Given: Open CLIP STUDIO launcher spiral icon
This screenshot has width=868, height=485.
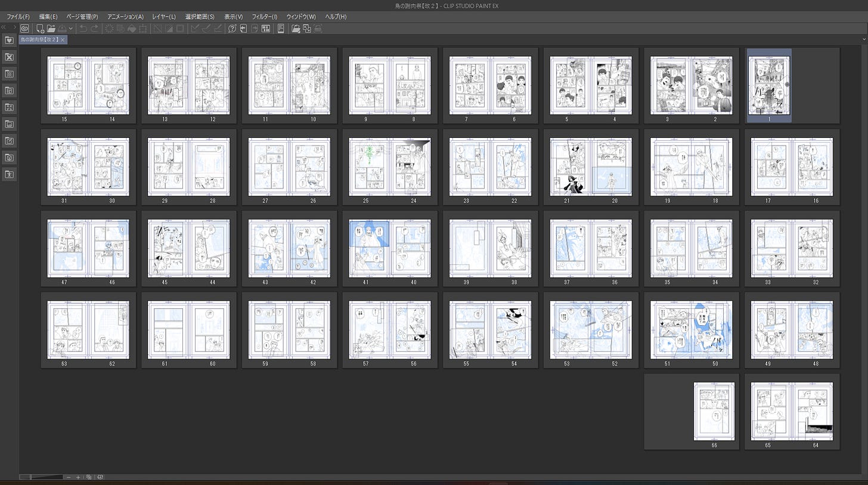Looking at the screenshot, I should pos(24,28).
